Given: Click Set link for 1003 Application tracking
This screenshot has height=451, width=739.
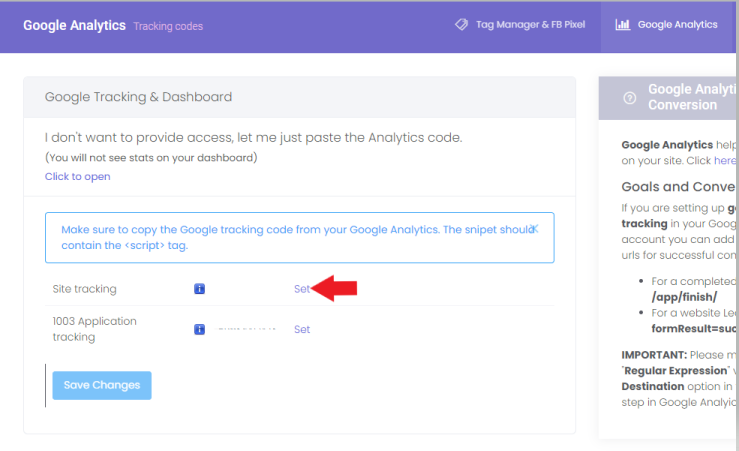Looking at the screenshot, I should [x=302, y=329].
